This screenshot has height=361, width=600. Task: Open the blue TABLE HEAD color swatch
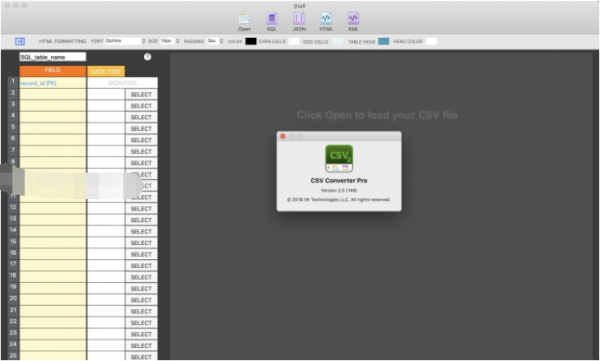[x=383, y=41]
